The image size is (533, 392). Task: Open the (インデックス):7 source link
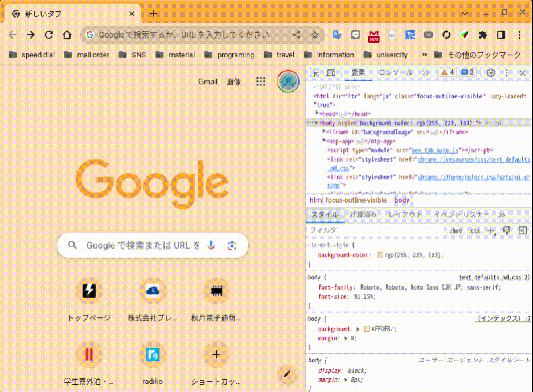point(503,318)
